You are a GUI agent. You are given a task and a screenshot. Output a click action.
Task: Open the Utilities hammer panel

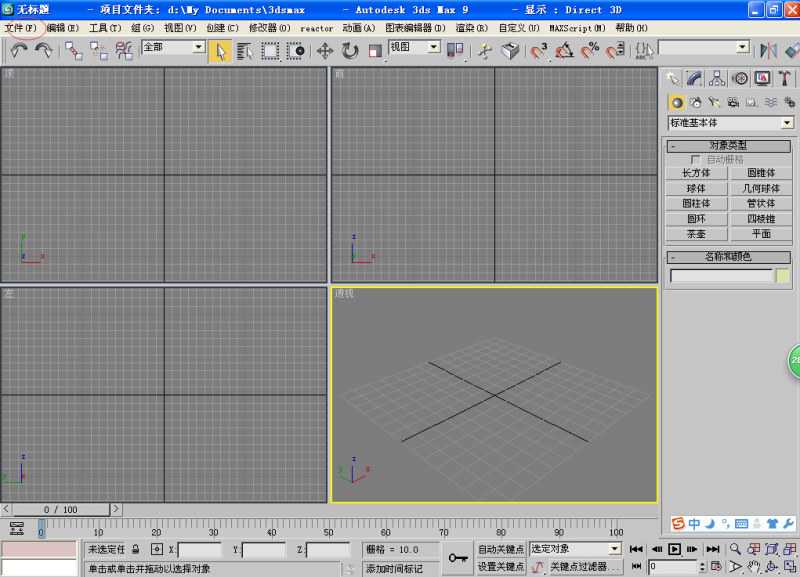click(x=785, y=78)
